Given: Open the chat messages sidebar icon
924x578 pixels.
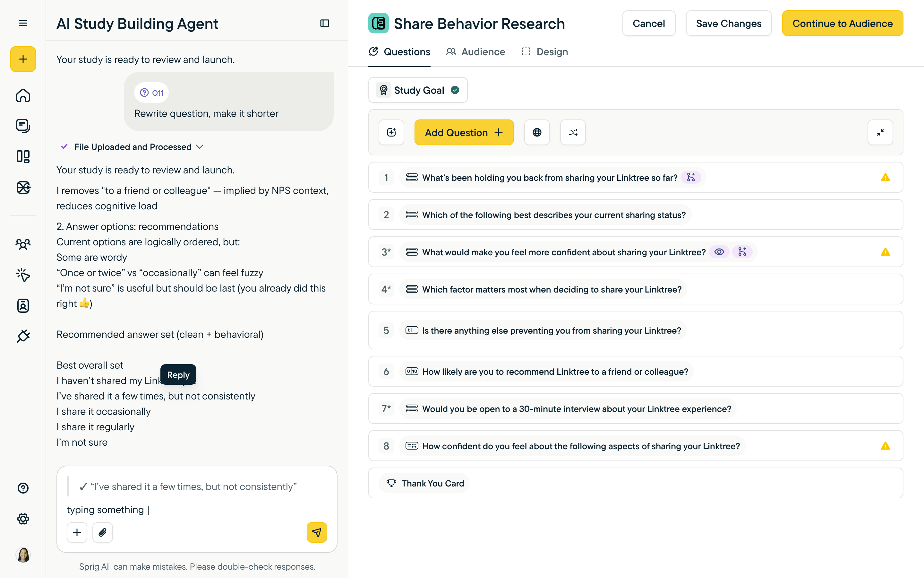Looking at the screenshot, I should pyautogui.click(x=23, y=126).
